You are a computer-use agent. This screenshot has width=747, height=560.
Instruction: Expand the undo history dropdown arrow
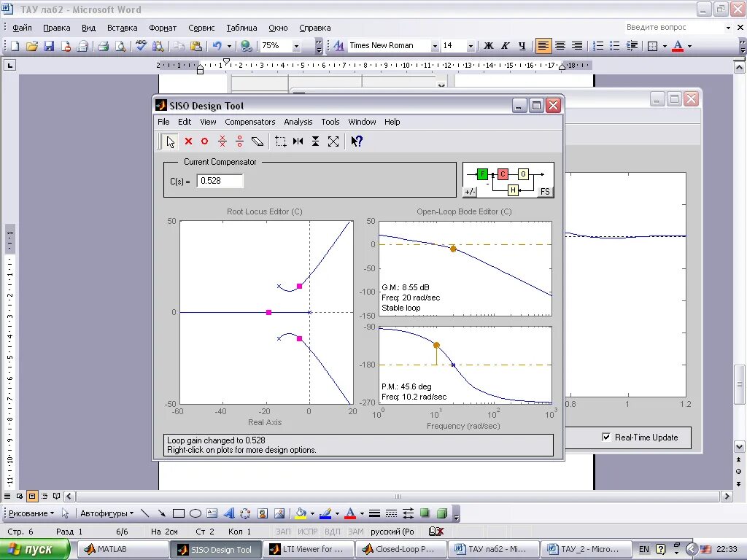(x=229, y=46)
